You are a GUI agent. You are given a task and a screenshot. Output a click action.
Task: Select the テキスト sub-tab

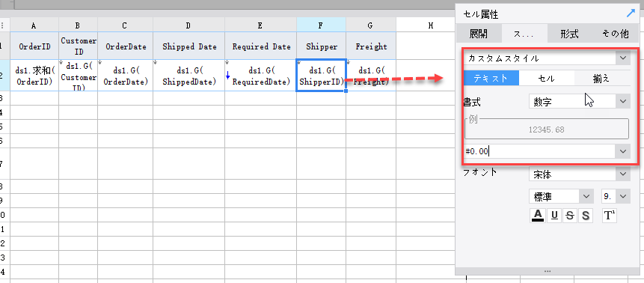coord(491,78)
